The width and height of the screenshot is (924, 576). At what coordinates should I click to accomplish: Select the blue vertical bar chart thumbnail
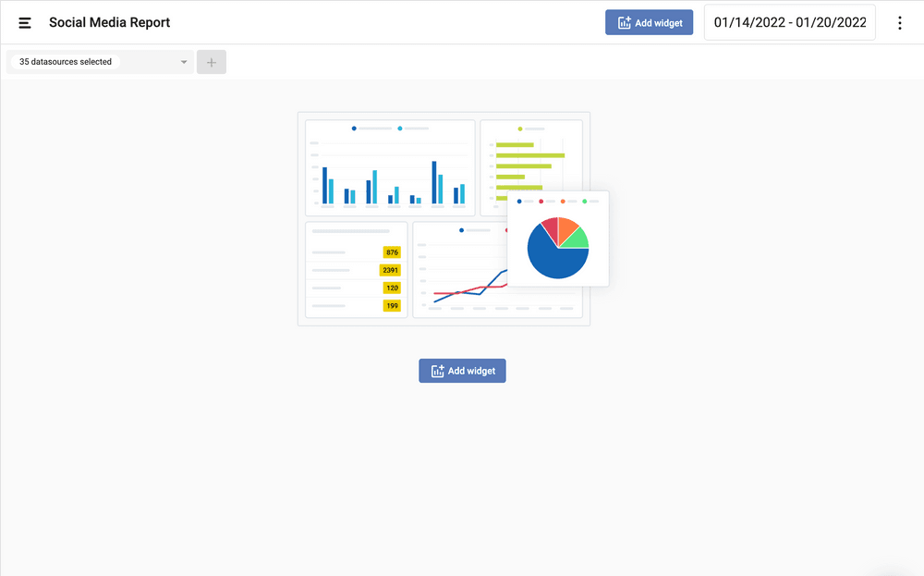coord(390,168)
